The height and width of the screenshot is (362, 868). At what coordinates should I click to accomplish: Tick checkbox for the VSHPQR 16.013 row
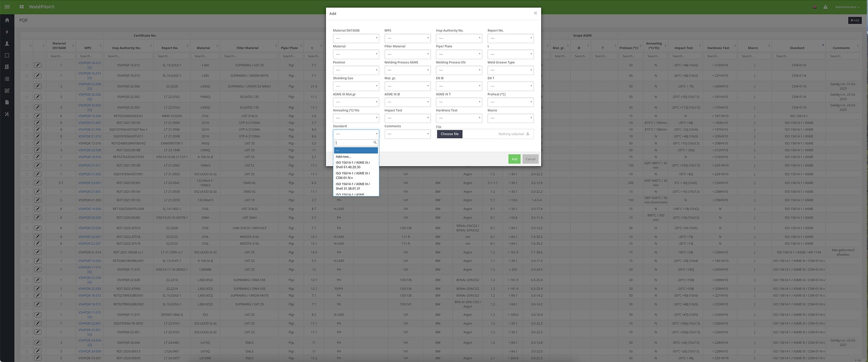tap(27, 76)
